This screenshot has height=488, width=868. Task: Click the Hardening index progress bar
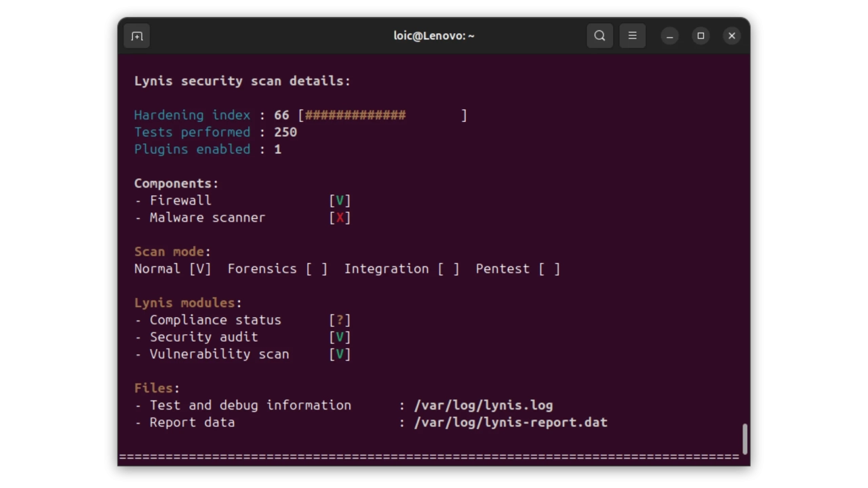point(382,115)
